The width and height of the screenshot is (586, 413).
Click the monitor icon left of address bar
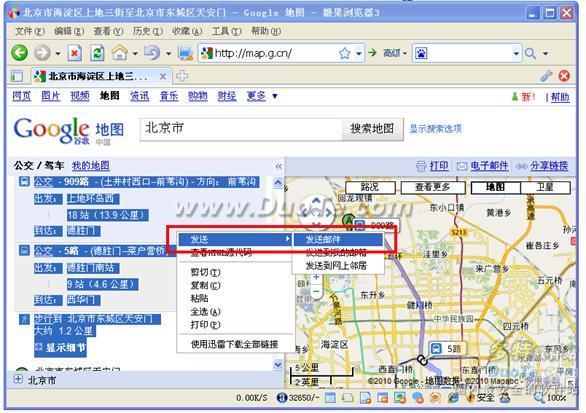[185, 53]
